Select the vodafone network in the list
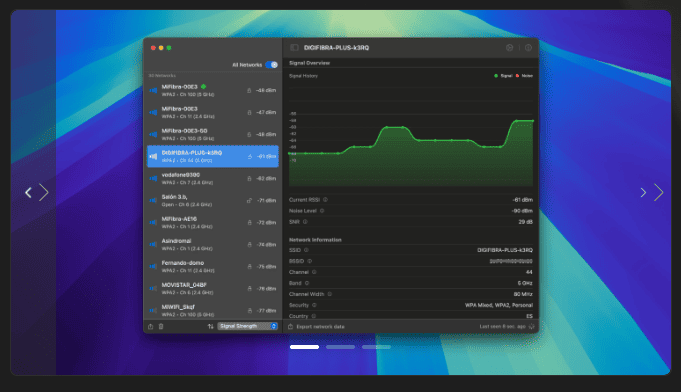The width and height of the screenshot is (681, 392). 213,178
